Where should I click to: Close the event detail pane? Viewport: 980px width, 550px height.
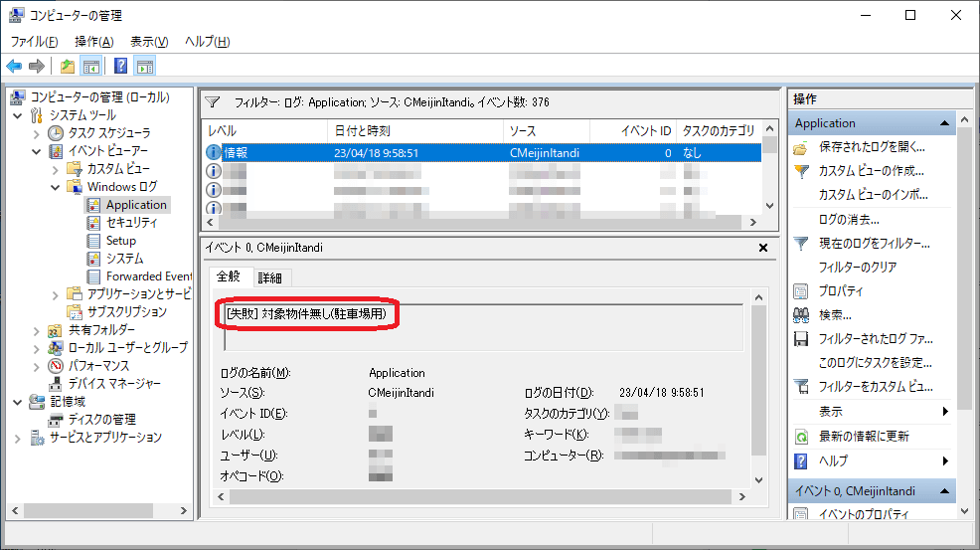coord(762,248)
